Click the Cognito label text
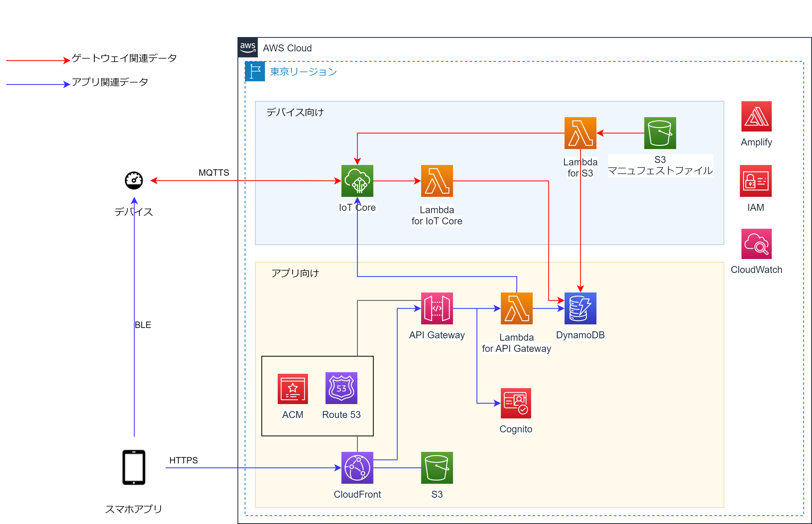The image size is (812, 524). (516, 429)
